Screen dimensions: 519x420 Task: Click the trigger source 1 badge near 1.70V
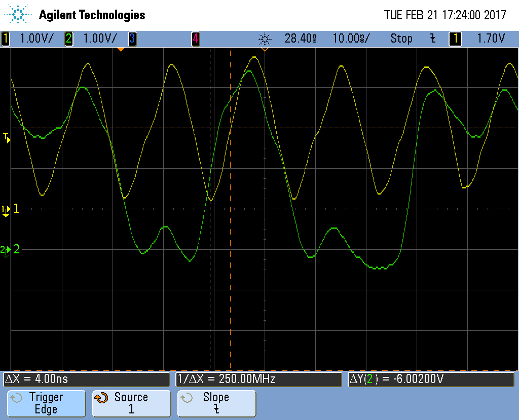coord(455,39)
